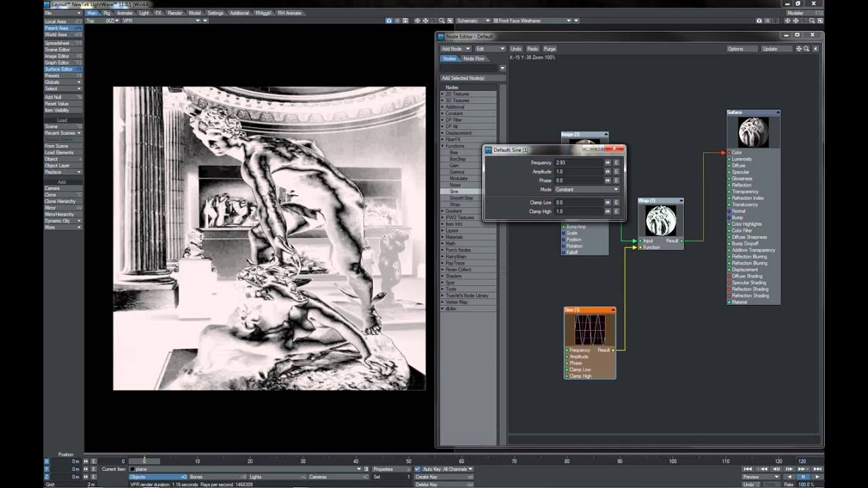Enable Parent Axes mode
This screenshot has width=868, height=488.
(63, 28)
